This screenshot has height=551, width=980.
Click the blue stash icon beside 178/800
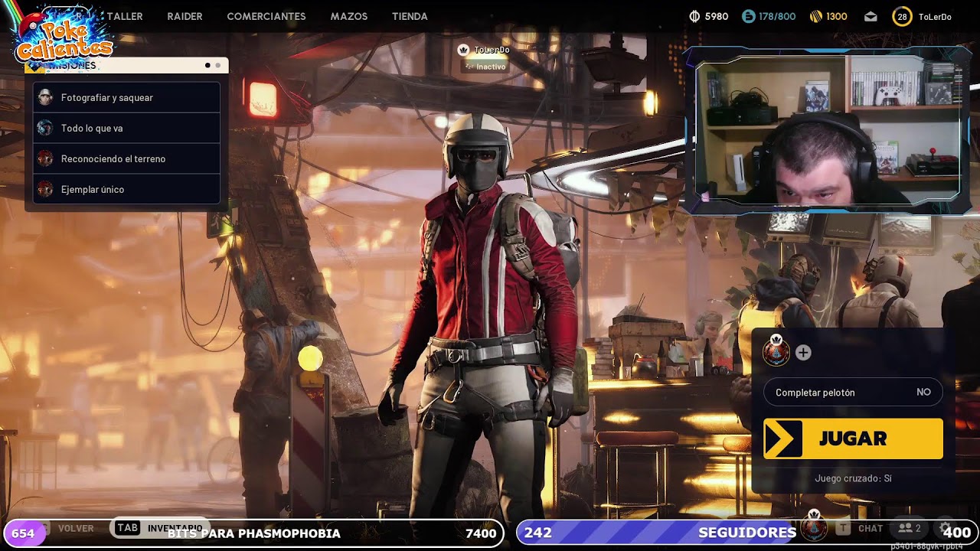coord(748,16)
